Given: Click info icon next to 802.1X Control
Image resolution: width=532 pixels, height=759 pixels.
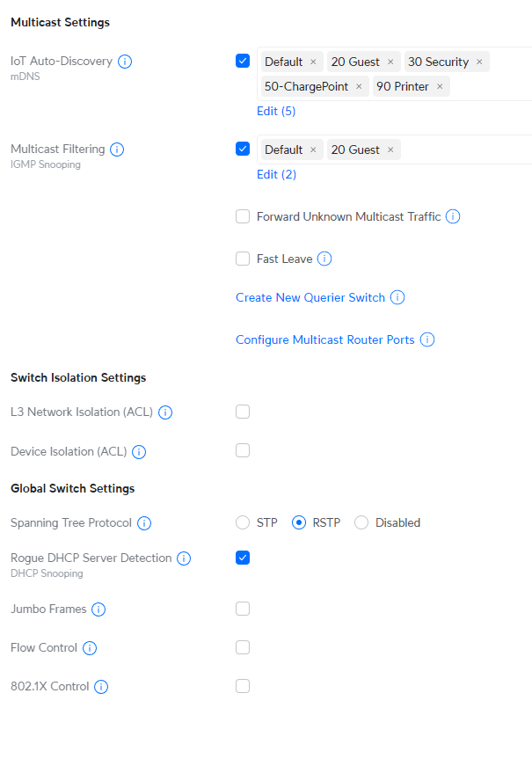Looking at the screenshot, I should (101, 687).
